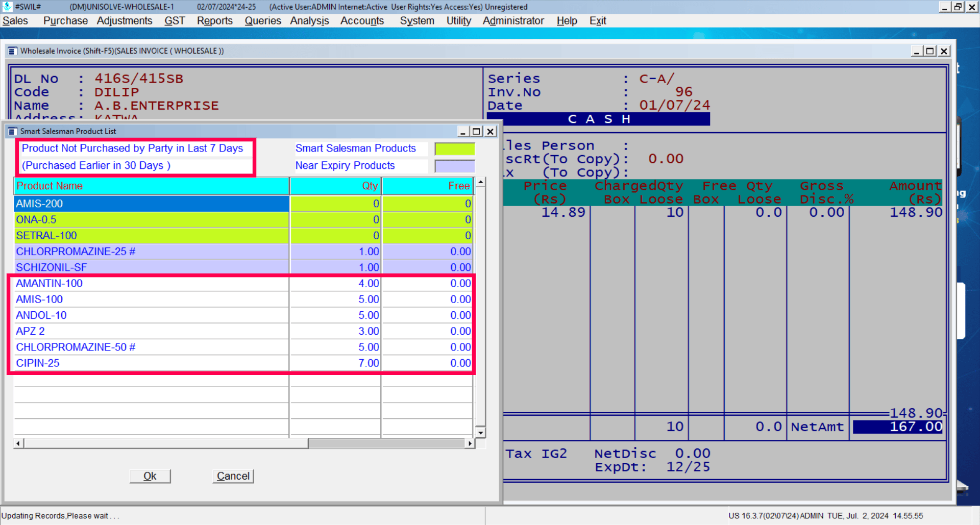Click the CASH payment mode bar

click(x=599, y=119)
